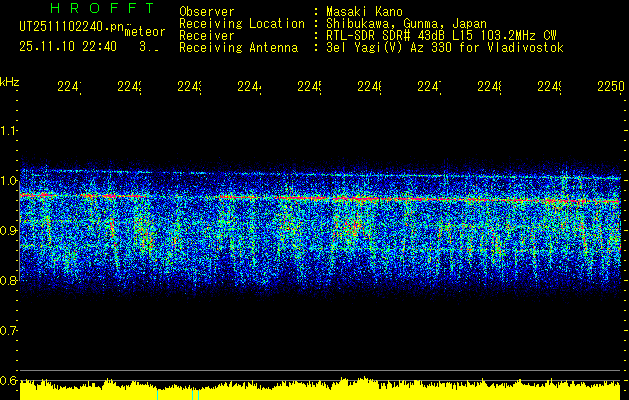629x400 pixels.
Task: Select the filename UT2511102240.pn
Action: tap(72, 27)
